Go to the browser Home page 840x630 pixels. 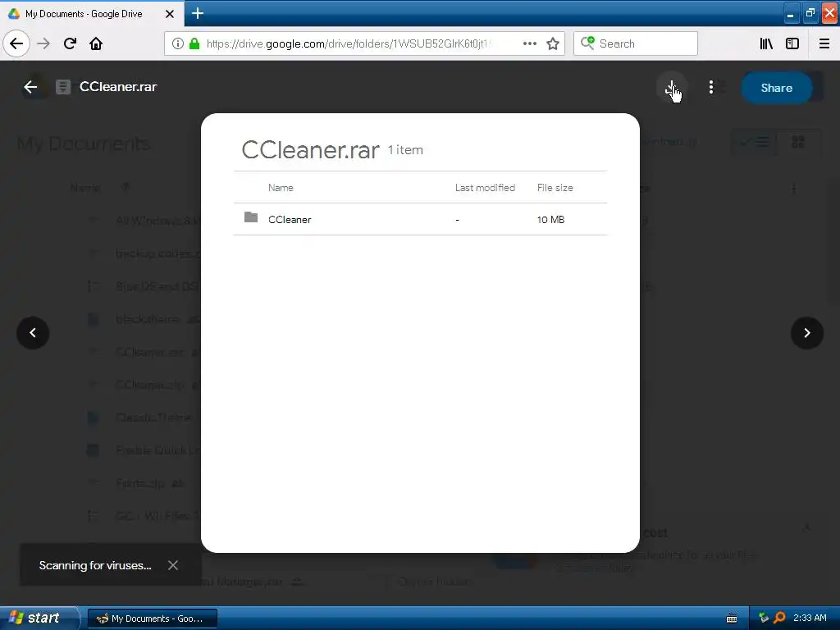point(96,43)
